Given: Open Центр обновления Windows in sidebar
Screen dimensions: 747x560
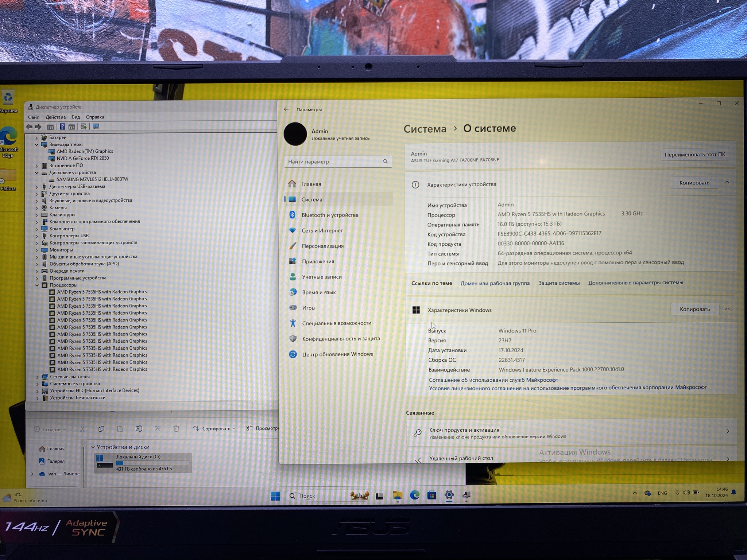Looking at the screenshot, I should click(x=337, y=354).
